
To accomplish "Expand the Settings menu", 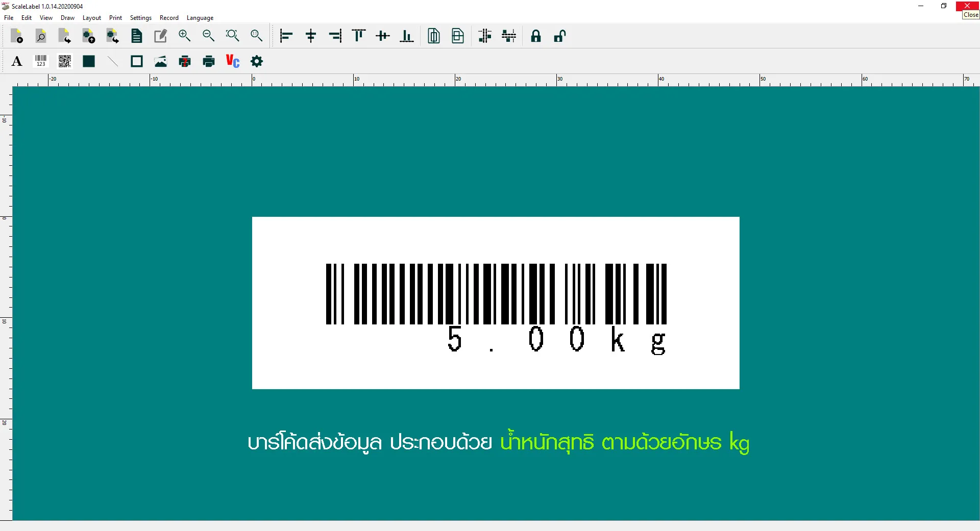I will (x=140, y=18).
